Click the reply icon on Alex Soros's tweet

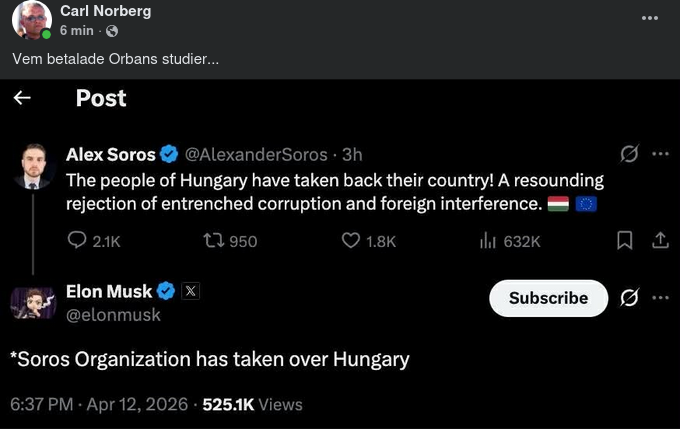(78, 240)
